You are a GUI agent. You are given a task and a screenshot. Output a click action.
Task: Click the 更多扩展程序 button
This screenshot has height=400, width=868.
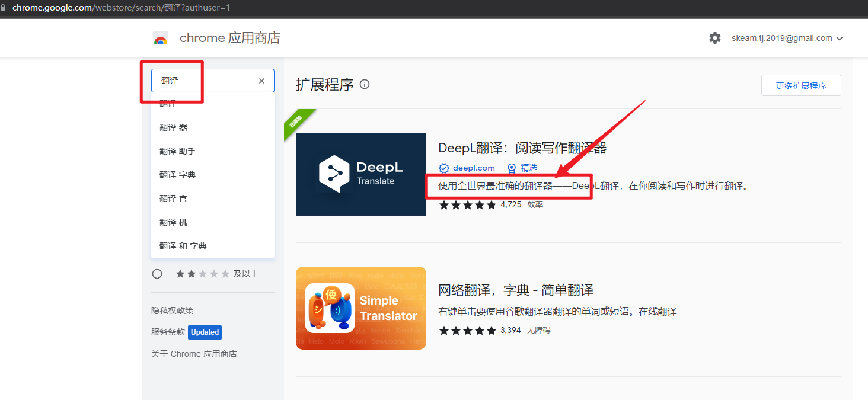(x=801, y=85)
